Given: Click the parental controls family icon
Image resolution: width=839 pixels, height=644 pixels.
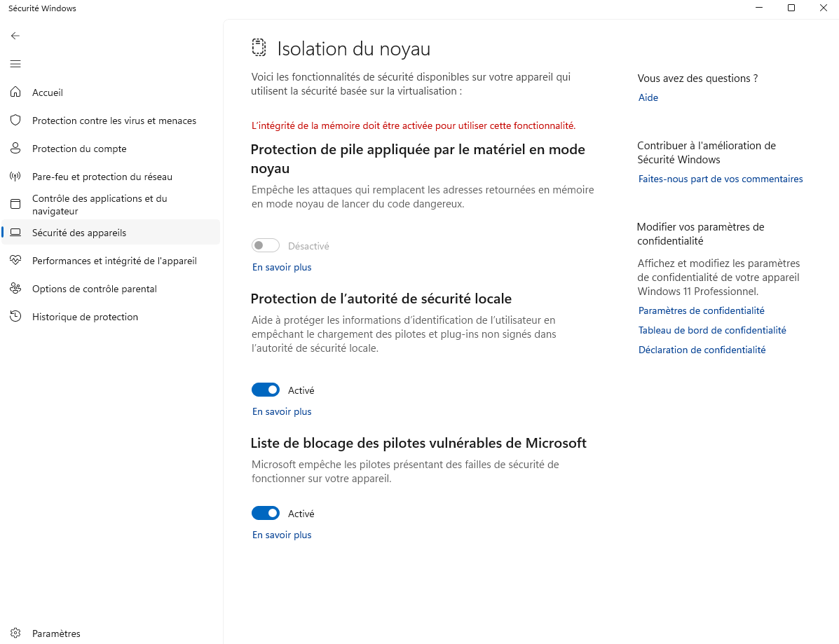Looking at the screenshot, I should [15, 288].
